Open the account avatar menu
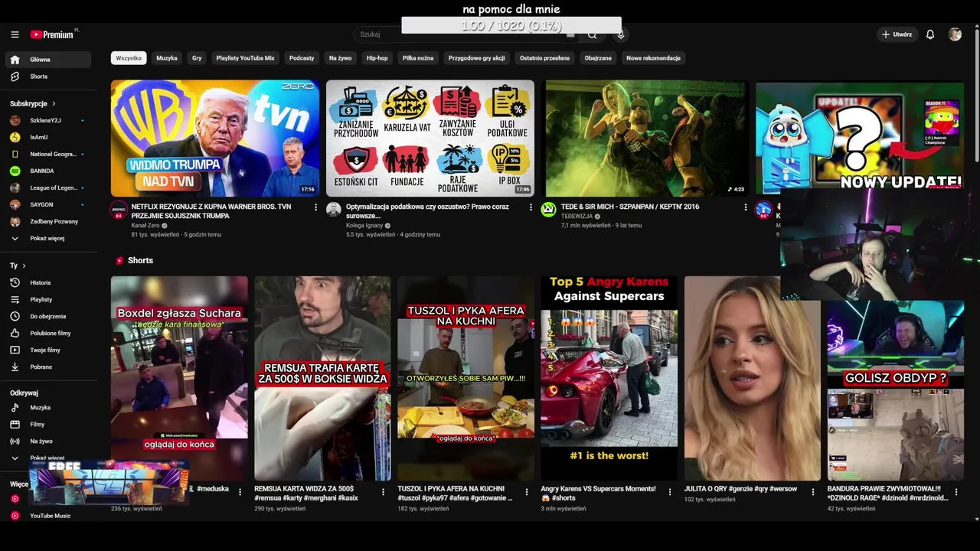The image size is (980, 551). click(x=955, y=34)
